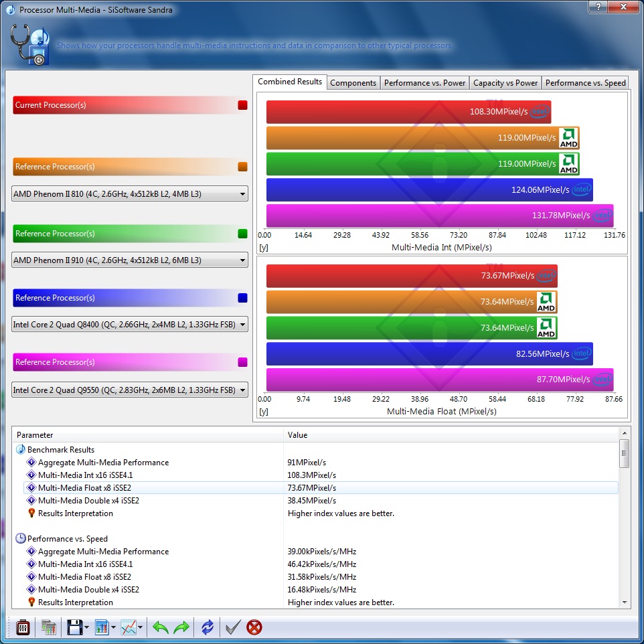
Task: Open the line graph icon dropdown arrow
Action: coord(141,627)
